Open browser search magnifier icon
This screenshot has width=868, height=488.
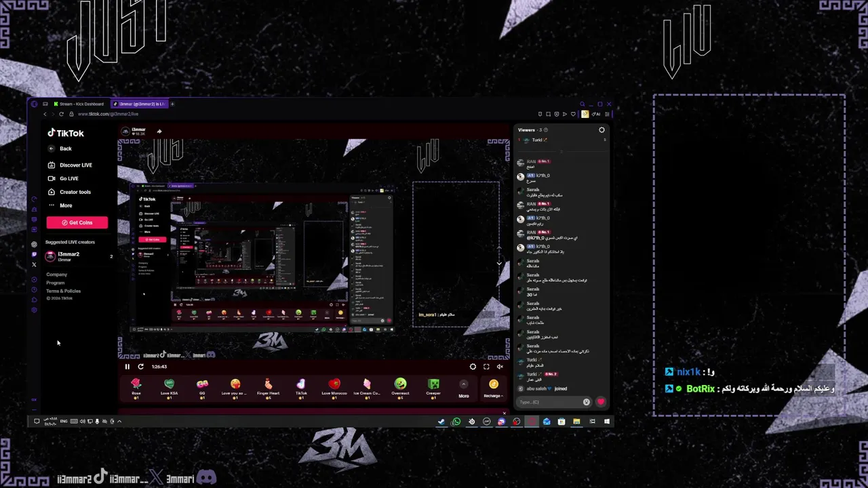(x=582, y=104)
